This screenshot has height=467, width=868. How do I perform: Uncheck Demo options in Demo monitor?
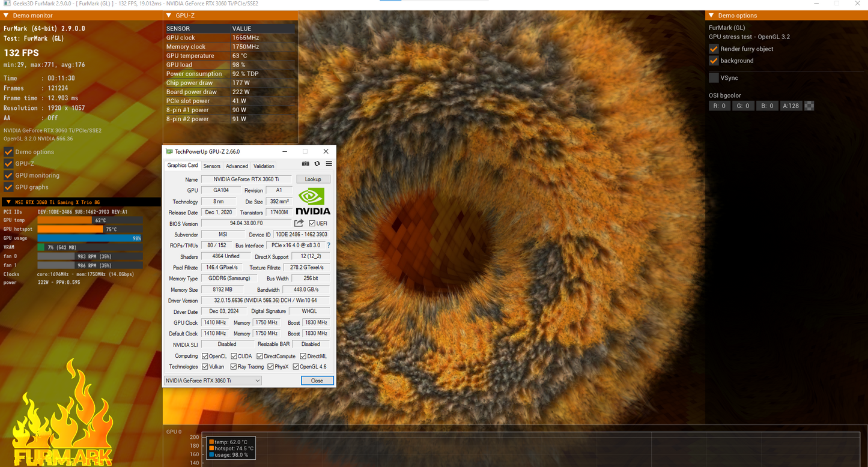pyautogui.click(x=8, y=152)
